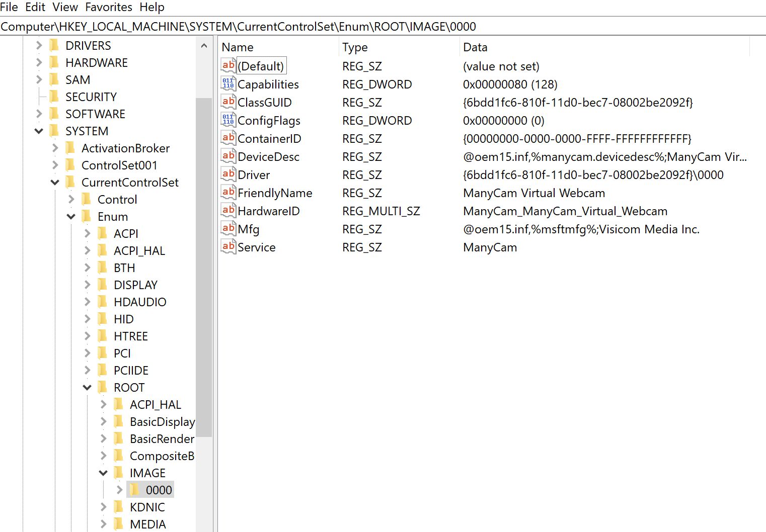
Task: Expand the ControlSet001 key
Action: [x=55, y=165]
